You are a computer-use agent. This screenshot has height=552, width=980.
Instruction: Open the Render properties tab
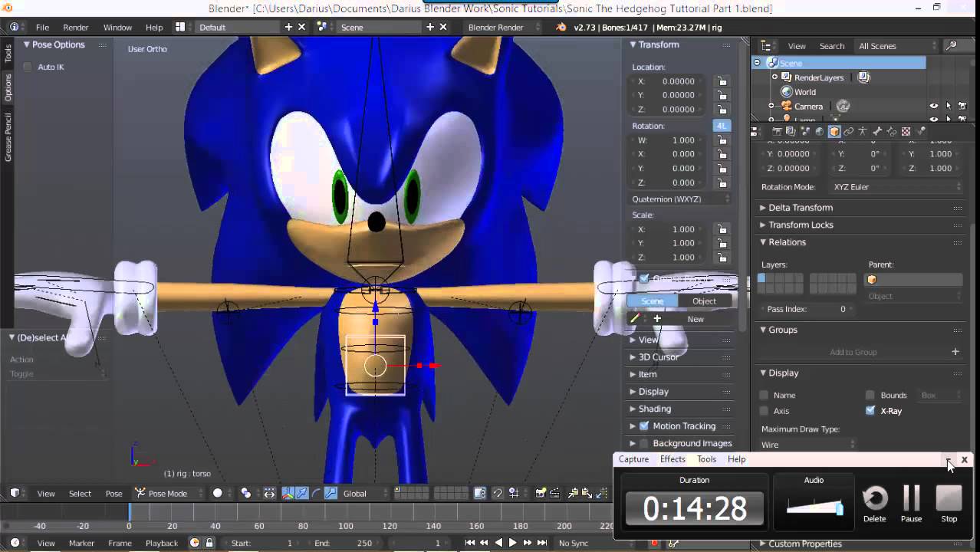[777, 131]
